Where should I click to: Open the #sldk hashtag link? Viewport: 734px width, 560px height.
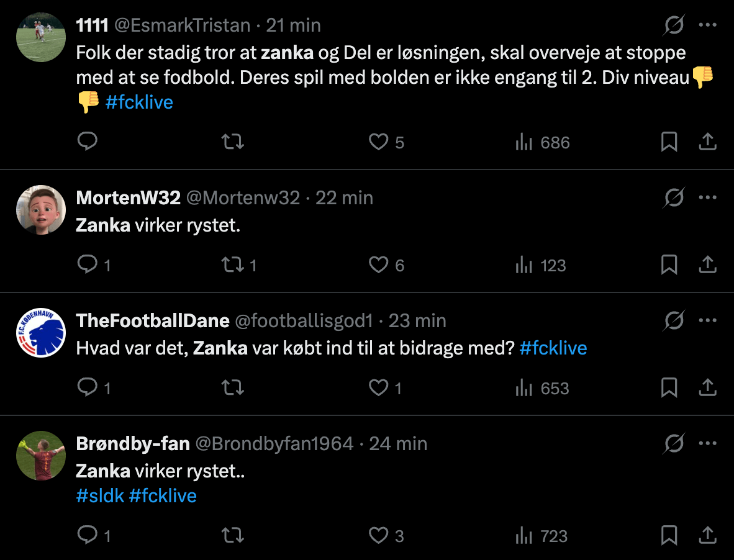100,495
